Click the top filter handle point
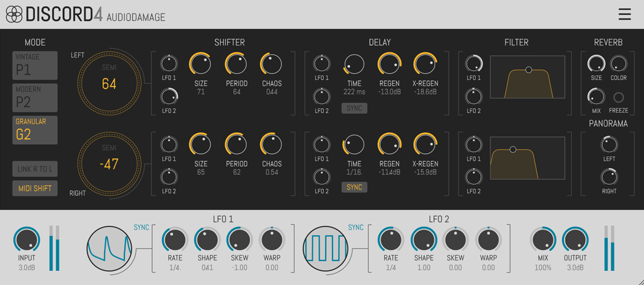Screen dimensions: 644x285 pos(528,70)
